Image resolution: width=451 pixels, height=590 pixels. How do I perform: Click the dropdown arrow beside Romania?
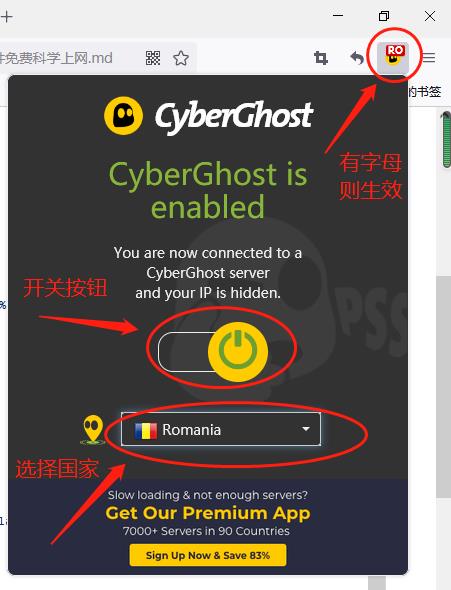click(x=306, y=429)
